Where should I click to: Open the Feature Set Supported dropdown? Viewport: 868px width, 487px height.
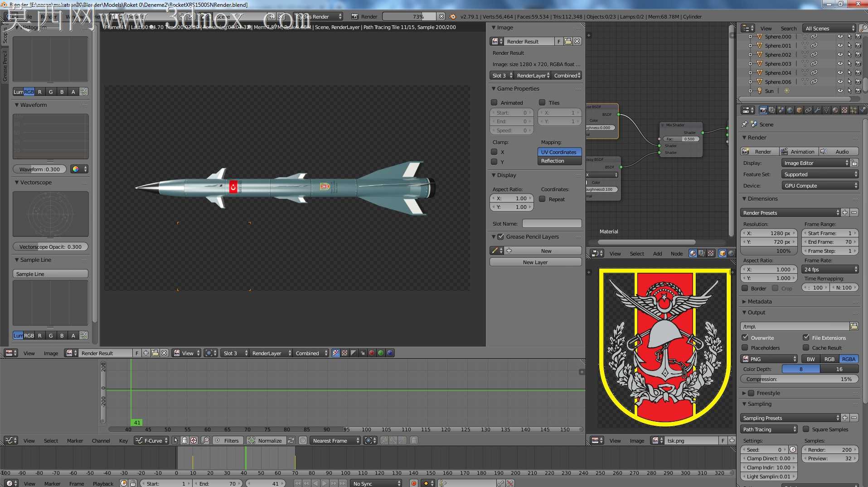point(820,174)
